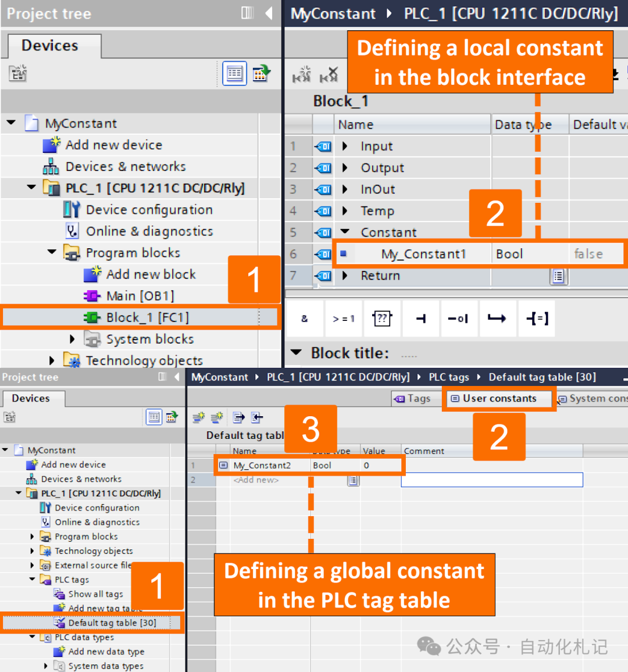This screenshot has height=672, width=628.
Task: Collapse Project tree panel using arrow in Block_1 view
Action: pyautogui.click(x=269, y=13)
